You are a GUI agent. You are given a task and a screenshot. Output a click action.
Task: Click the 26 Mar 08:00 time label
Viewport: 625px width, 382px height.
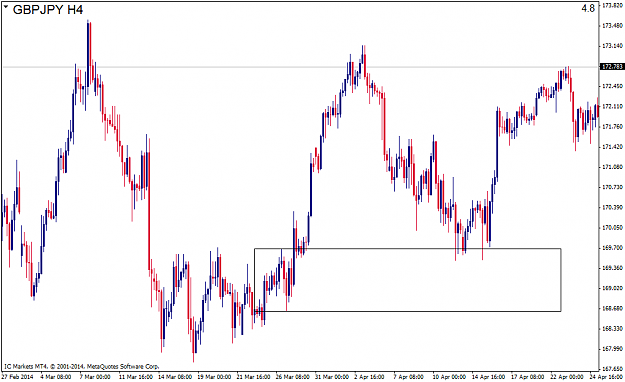point(293,377)
